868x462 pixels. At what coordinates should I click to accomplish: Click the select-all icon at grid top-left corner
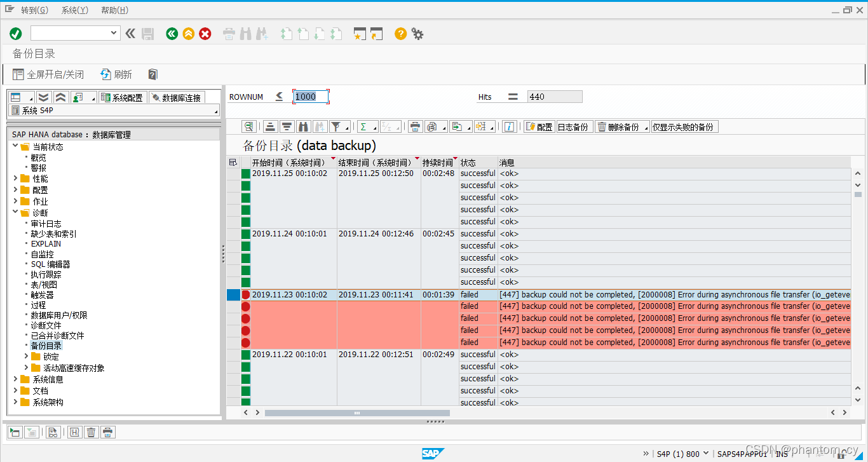pyautogui.click(x=233, y=163)
